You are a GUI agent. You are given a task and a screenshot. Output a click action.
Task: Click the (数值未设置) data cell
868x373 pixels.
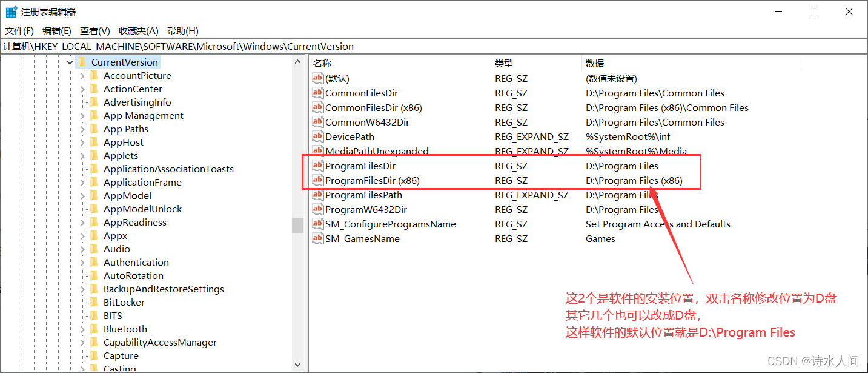(611, 78)
